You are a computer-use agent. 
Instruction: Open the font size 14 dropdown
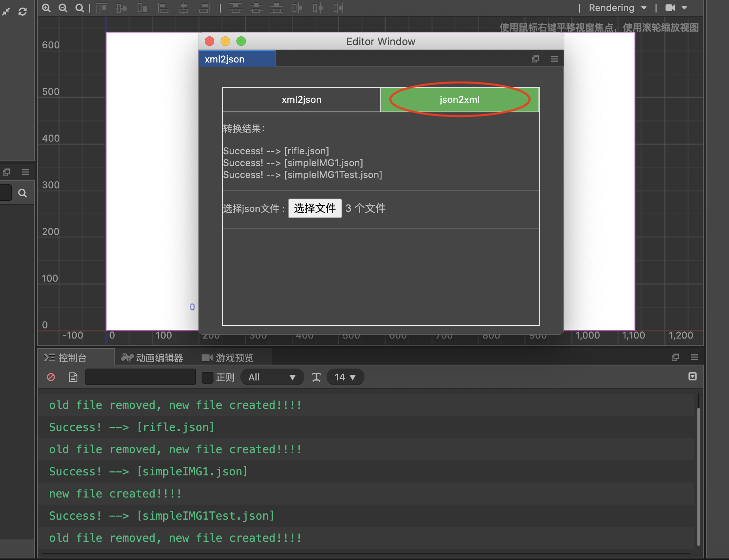[345, 377]
